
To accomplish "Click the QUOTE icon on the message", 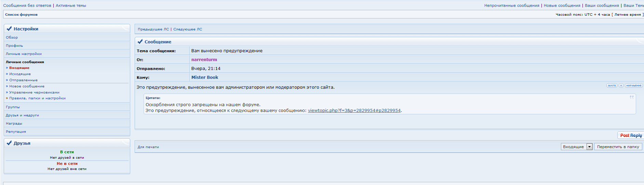I will pos(612,86).
